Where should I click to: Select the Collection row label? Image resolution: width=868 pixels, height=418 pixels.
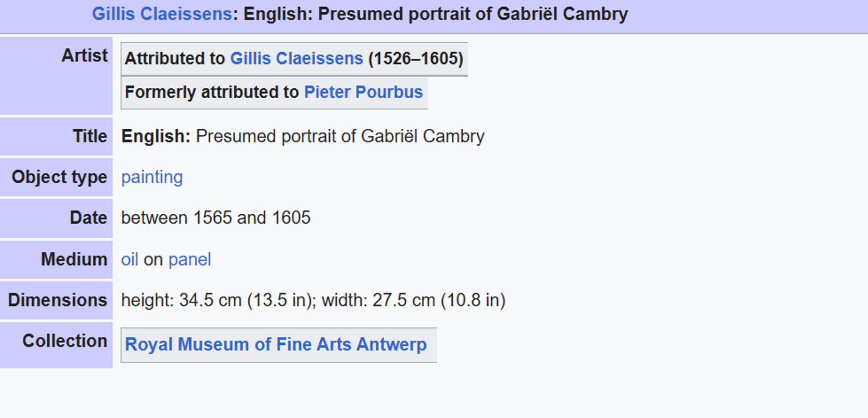65,341
